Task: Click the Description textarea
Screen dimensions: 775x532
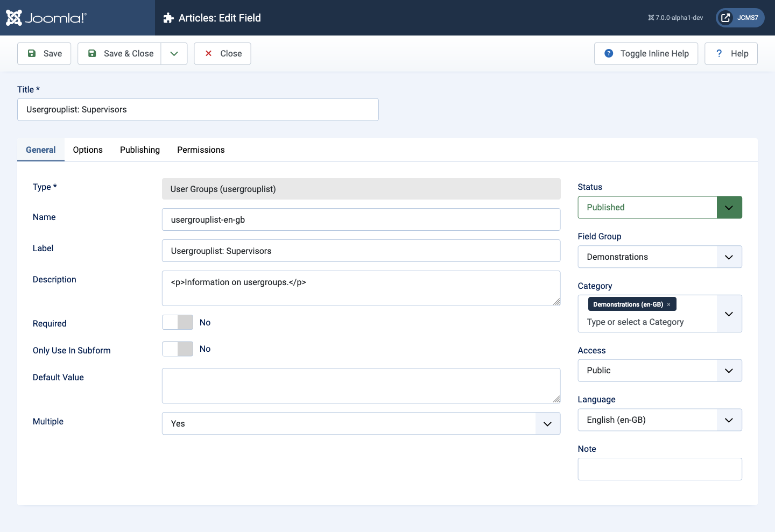Action: point(361,288)
